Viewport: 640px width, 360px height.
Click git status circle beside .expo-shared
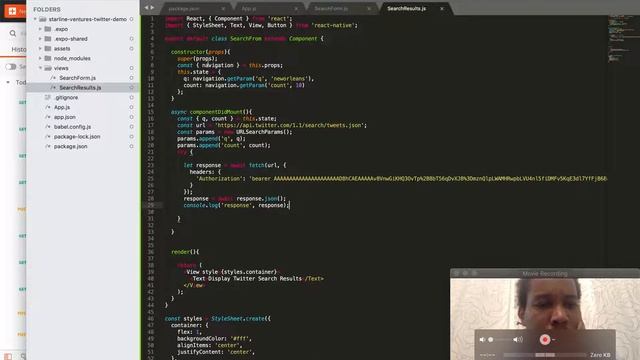(x=131, y=39)
